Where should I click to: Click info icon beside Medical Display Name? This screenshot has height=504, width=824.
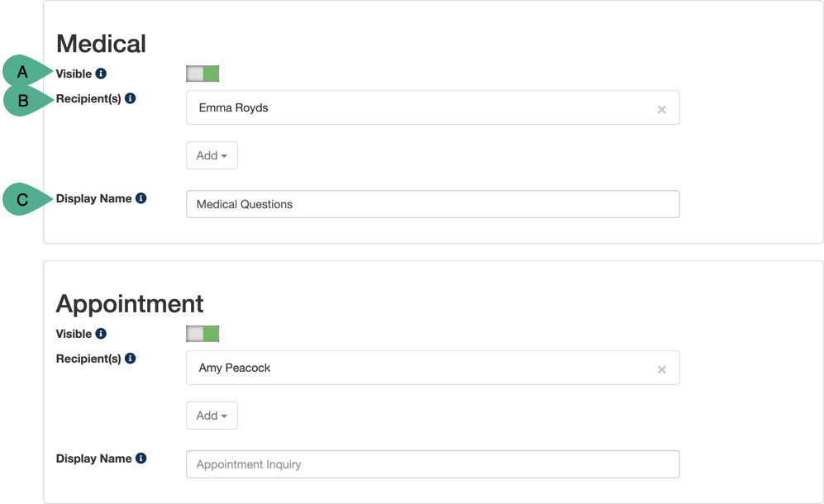[141, 198]
